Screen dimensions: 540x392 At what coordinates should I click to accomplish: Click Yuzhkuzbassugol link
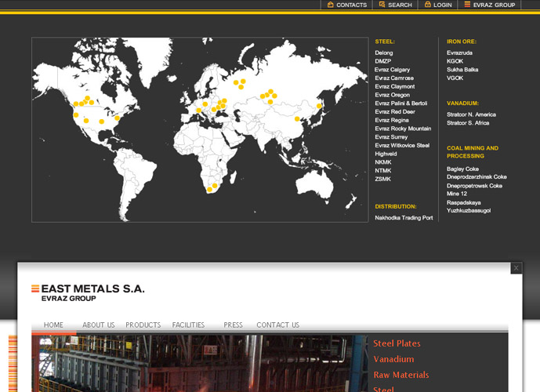[469, 210]
